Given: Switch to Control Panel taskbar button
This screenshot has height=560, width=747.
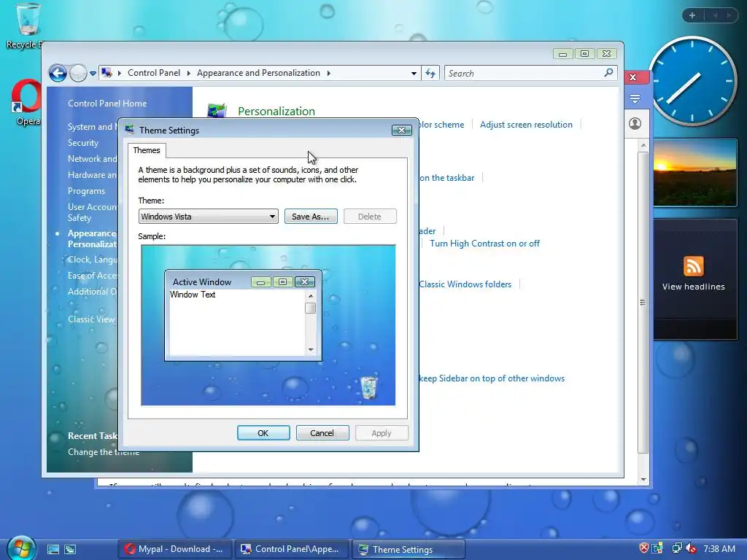Looking at the screenshot, I should [x=290, y=549].
